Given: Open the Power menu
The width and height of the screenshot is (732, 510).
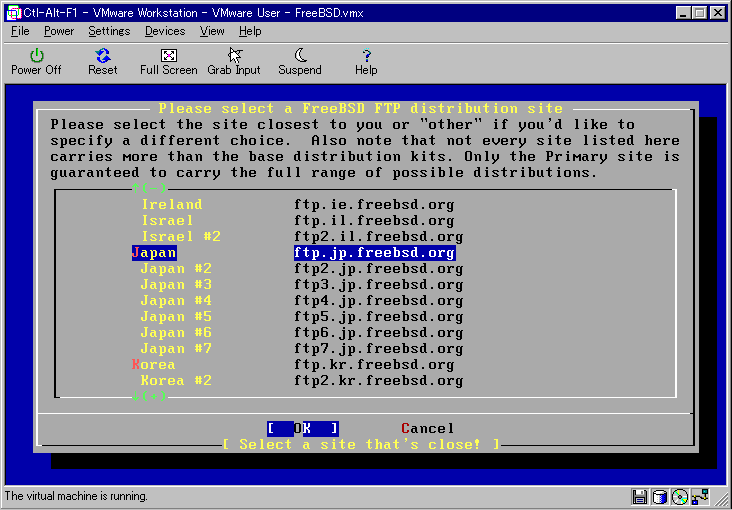Looking at the screenshot, I should click(59, 31).
